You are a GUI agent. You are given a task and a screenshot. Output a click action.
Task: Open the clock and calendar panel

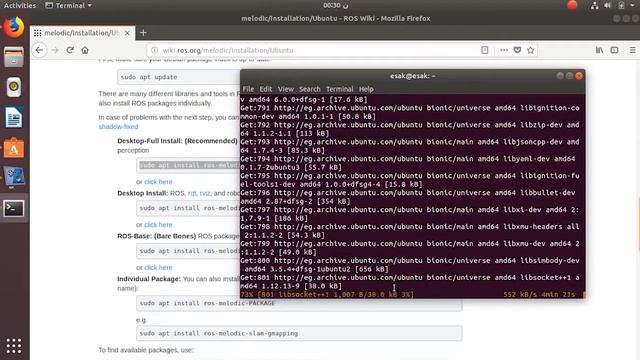click(336, 5)
